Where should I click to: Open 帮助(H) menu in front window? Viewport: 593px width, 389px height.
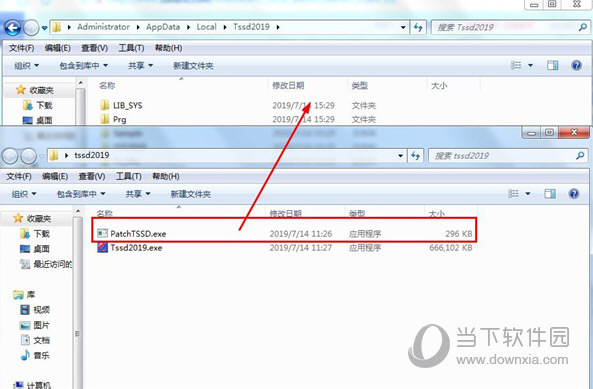coord(166,177)
